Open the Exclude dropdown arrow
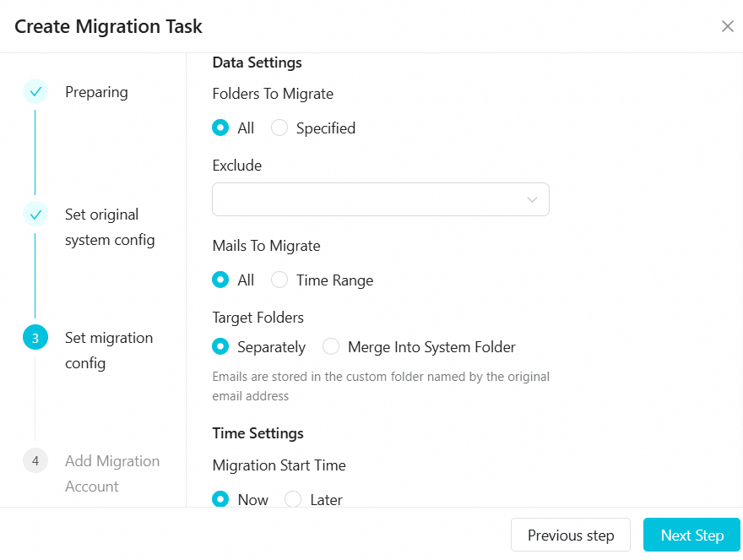743x560 pixels. 532,199
